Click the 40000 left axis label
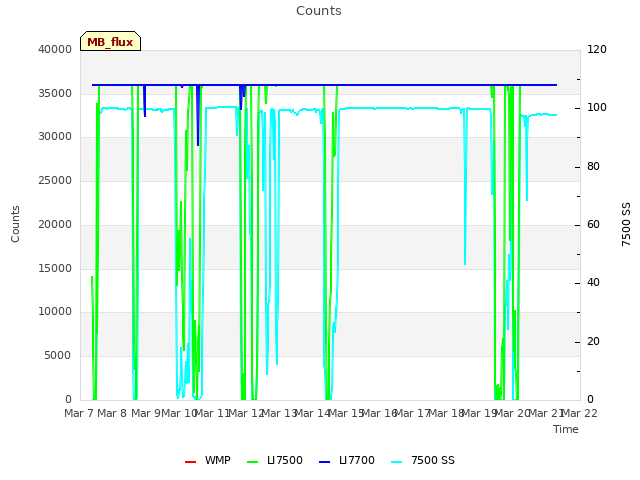The width and height of the screenshot is (640, 480). [x=55, y=49]
